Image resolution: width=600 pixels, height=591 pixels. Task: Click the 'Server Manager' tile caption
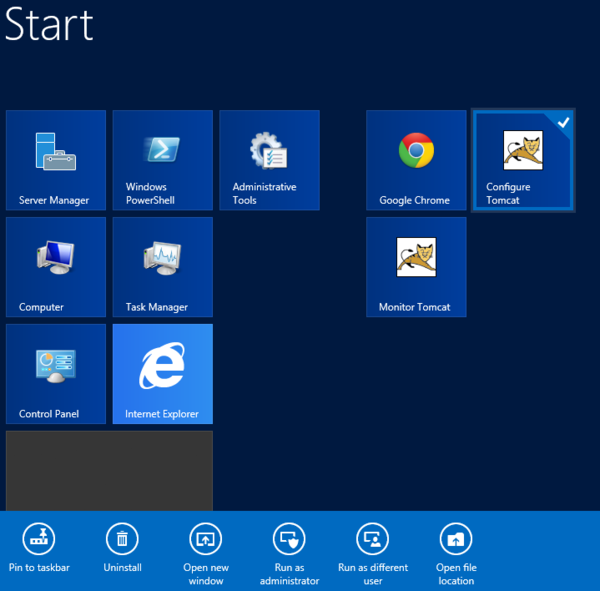(54, 200)
